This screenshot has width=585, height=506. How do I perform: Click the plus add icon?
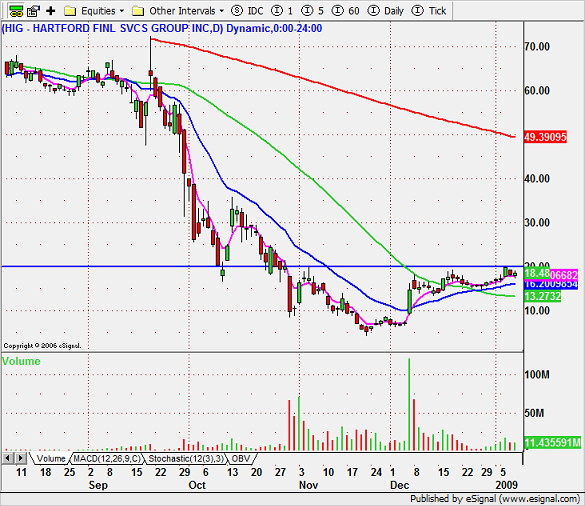point(50,11)
